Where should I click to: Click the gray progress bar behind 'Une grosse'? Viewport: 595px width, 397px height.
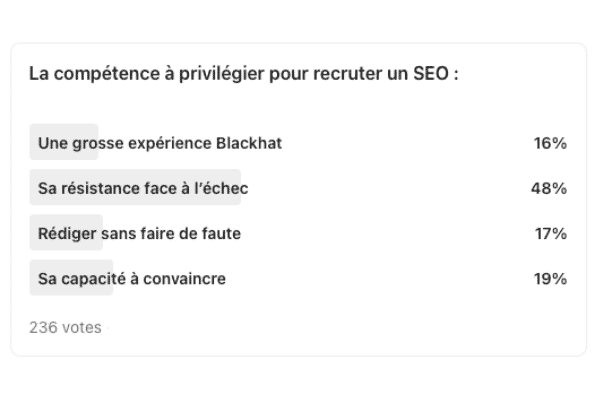coord(64,142)
